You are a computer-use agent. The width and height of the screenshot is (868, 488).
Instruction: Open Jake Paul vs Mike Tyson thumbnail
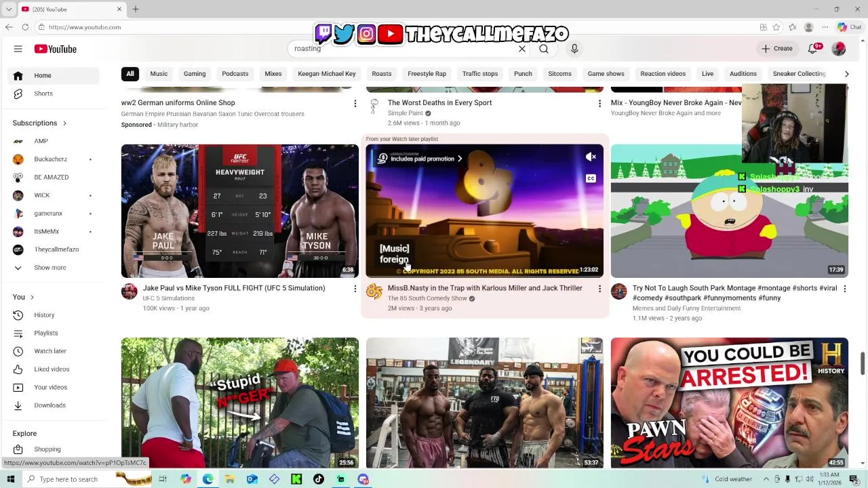pos(240,211)
